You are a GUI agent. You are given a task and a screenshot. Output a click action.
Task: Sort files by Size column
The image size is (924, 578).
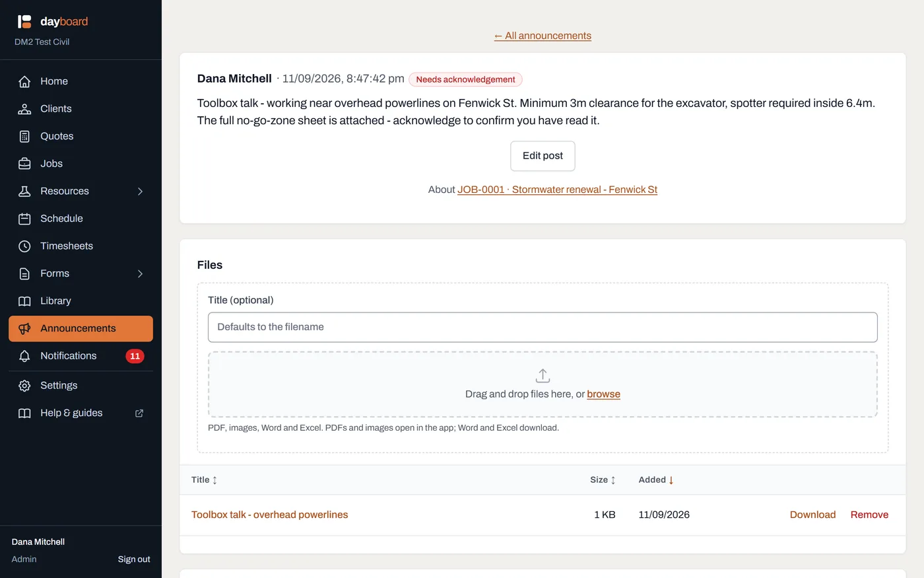click(603, 480)
